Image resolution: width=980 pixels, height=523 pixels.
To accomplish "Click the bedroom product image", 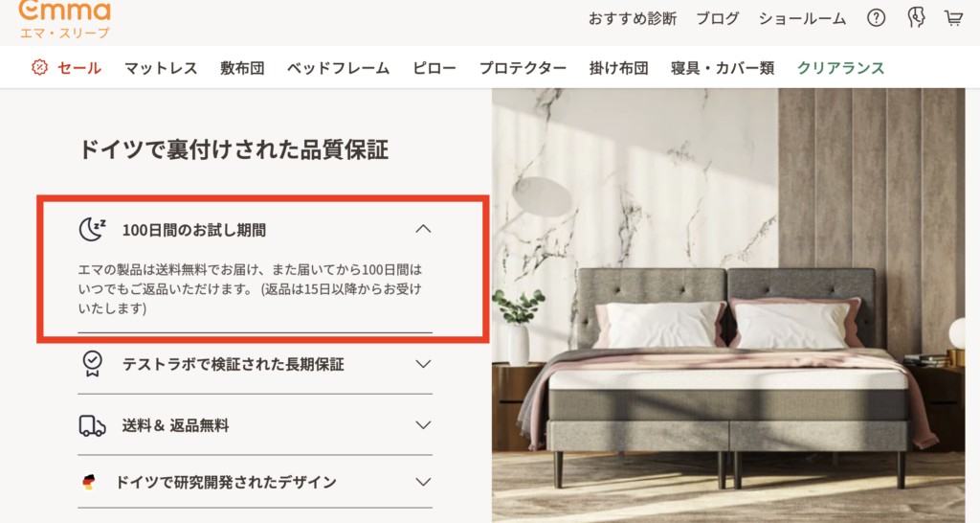I will tap(728, 306).
